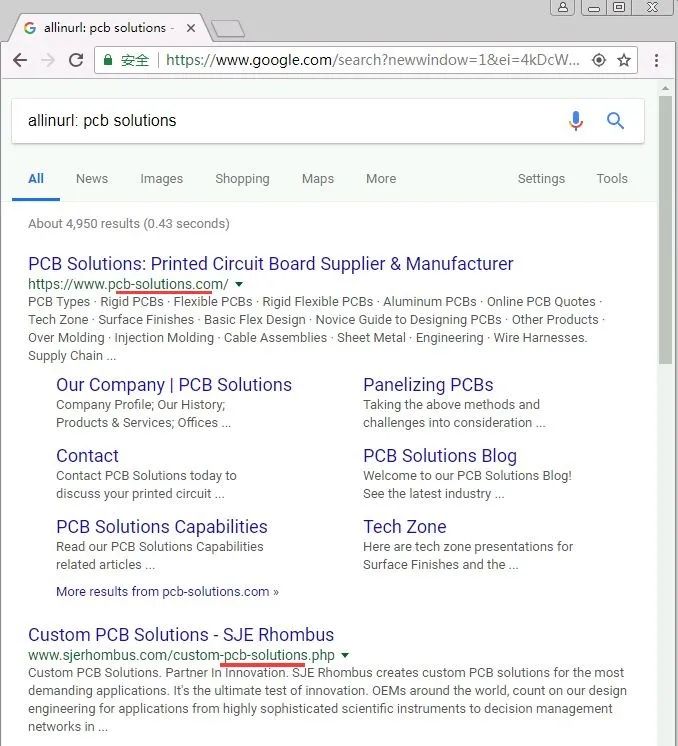The height and width of the screenshot is (746, 678).
Task: Open the Custom PCB Solutions - SJE Rhombus result
Action: [181, 635]
